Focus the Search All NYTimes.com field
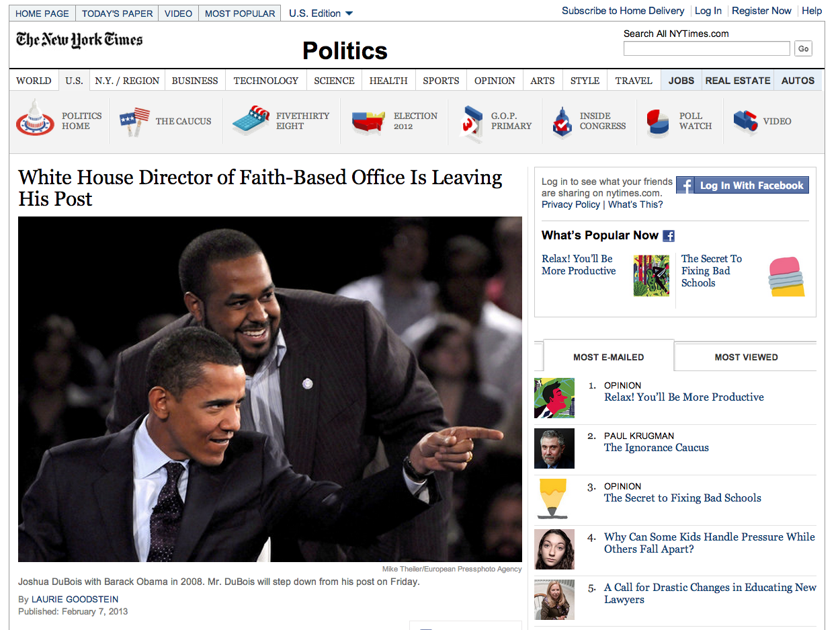 (707, 48)
